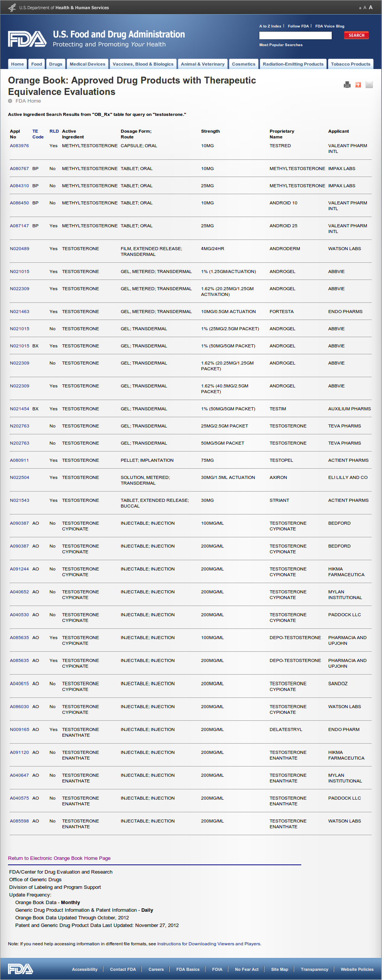Click FDA Basics in the footer
This screenshot has width=382, height=980.
click(x=188, y=969)
